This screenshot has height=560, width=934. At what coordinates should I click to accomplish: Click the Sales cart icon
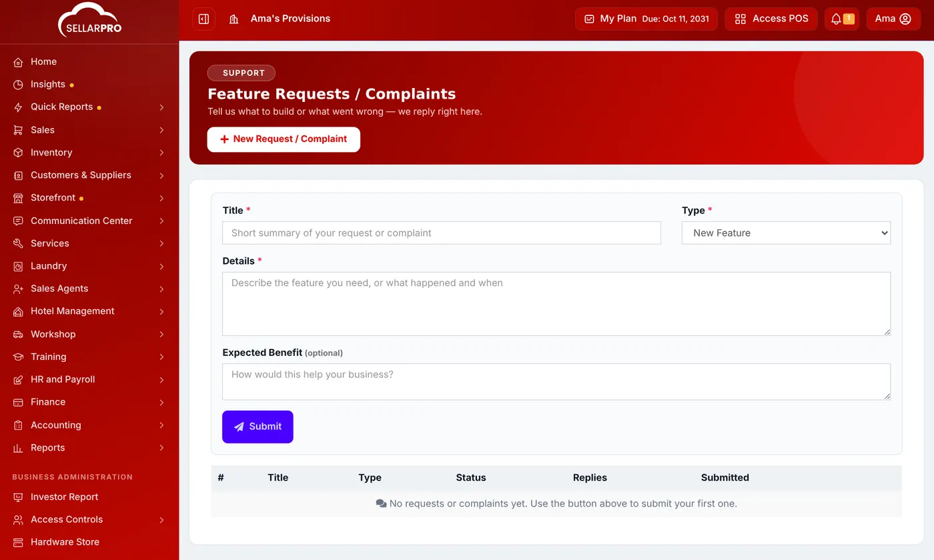(x=18, y=130)
